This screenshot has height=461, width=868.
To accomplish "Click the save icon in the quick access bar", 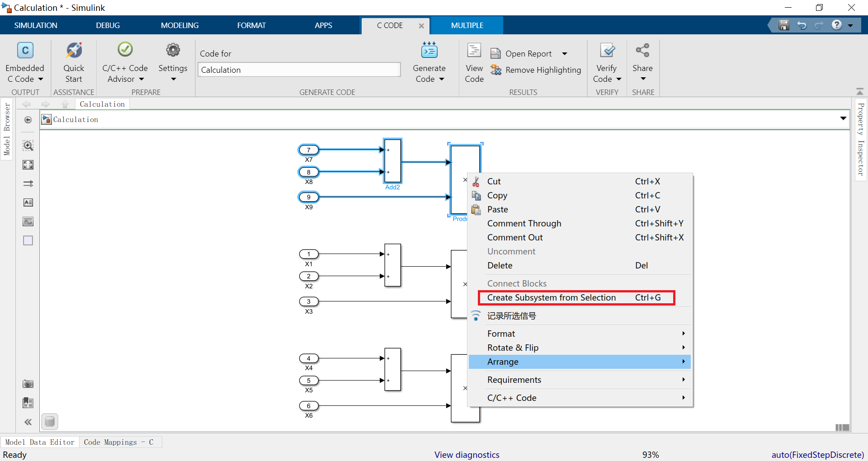I will click(784, 25).
